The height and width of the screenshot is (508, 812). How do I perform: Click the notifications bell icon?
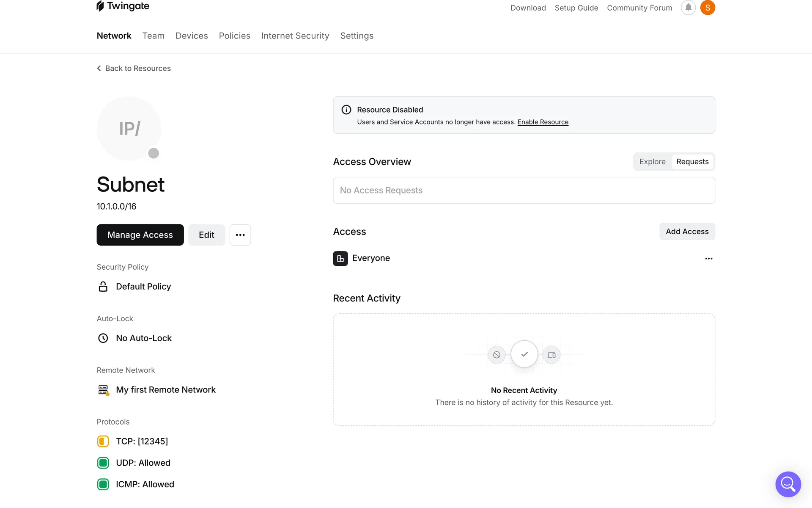tap(688, 8)
